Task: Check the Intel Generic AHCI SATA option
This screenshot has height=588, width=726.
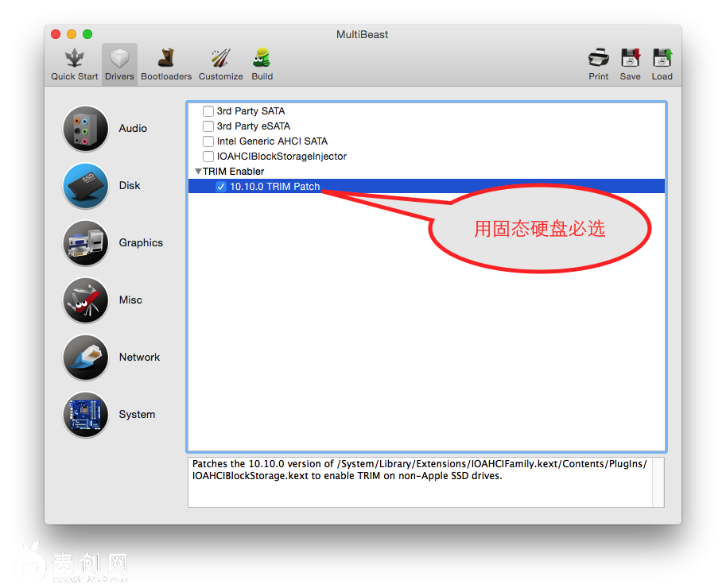Action: 208,141
